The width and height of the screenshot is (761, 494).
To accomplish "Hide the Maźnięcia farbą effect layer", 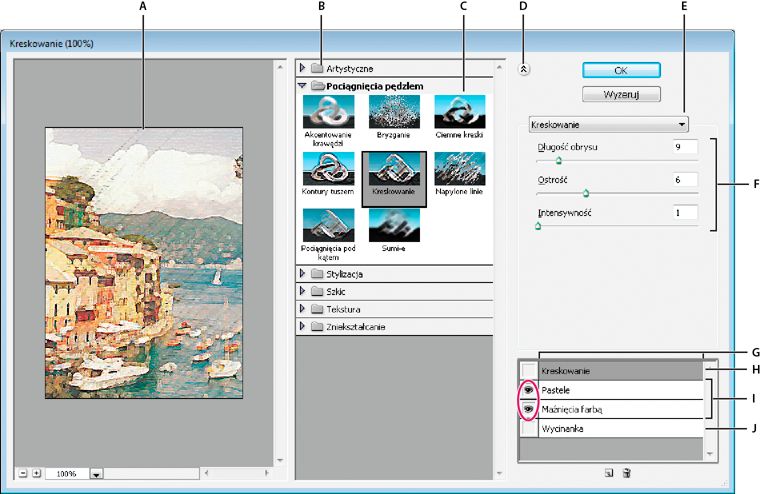I will point(529,409).
